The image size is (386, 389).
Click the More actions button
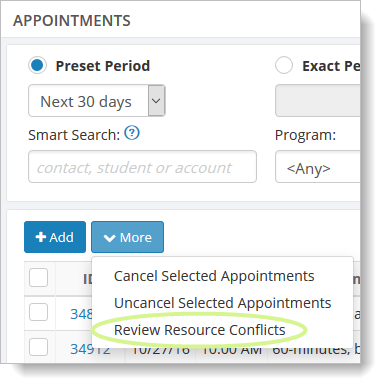point(127,237)
